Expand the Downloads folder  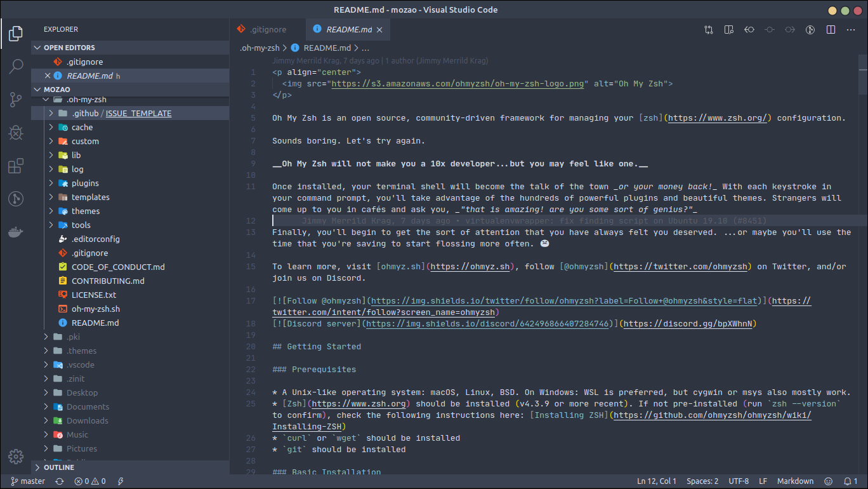130,420
